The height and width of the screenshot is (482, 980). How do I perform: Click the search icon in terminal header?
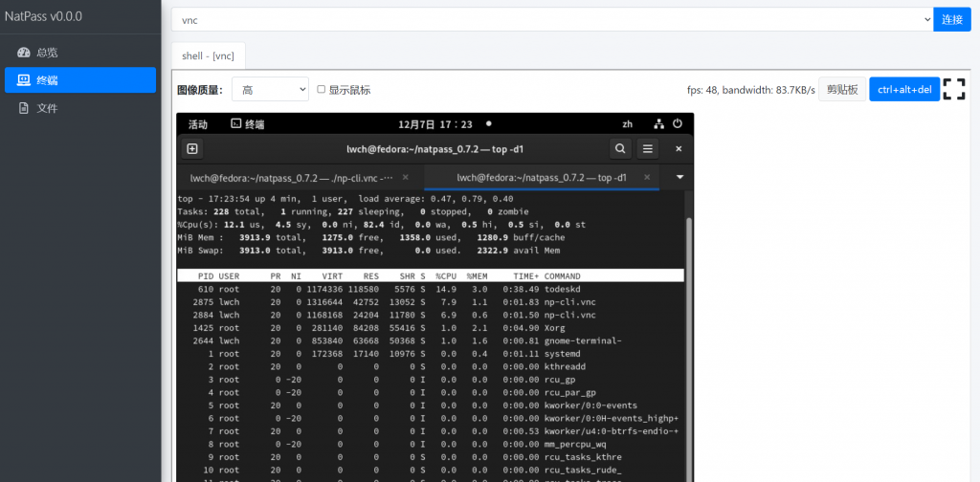pyautogui.click(x=620, y=149)
